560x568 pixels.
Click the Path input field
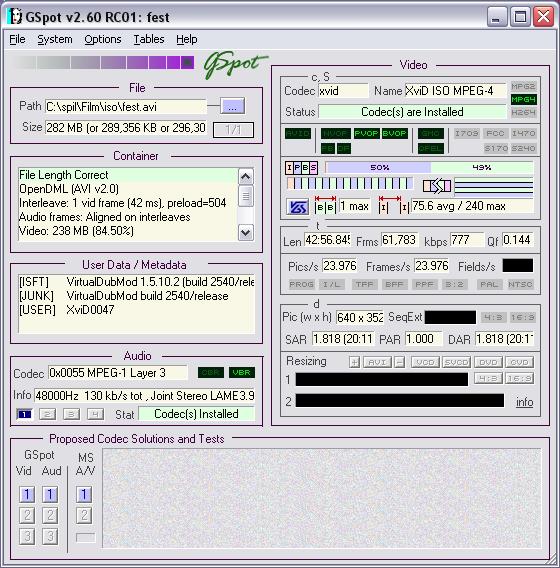125,107
